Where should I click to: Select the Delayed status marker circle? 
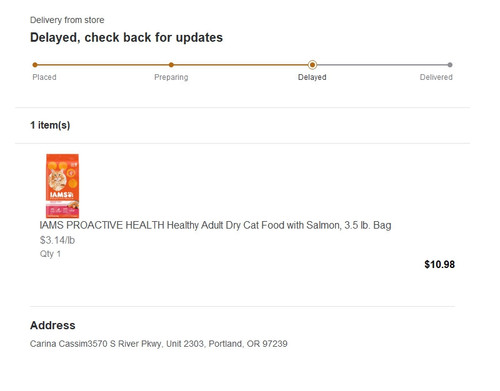pyautogui.click(x=312, y=65)
